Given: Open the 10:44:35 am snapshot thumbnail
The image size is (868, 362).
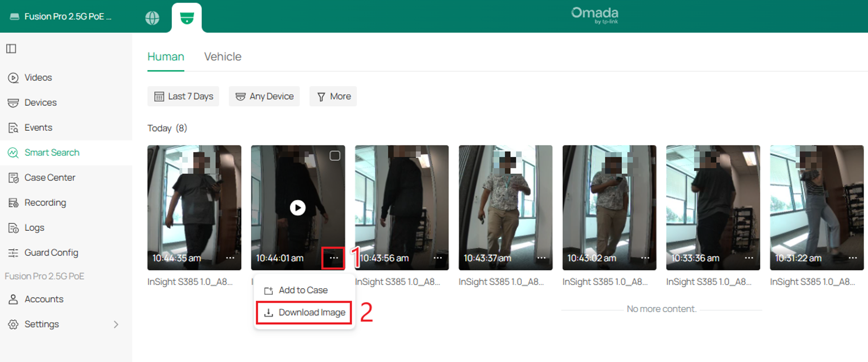Looking at the screenshot, I should point(195,208).
